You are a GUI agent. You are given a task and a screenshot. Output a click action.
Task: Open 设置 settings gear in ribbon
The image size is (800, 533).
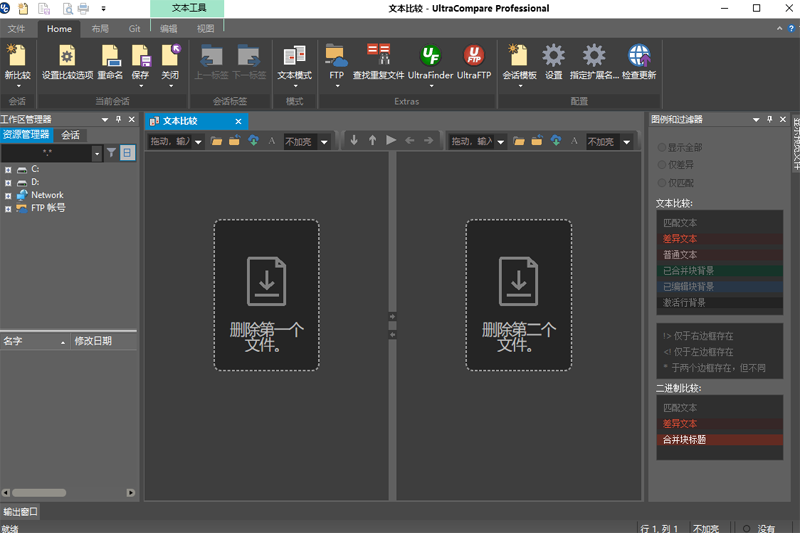click(554, 62)
